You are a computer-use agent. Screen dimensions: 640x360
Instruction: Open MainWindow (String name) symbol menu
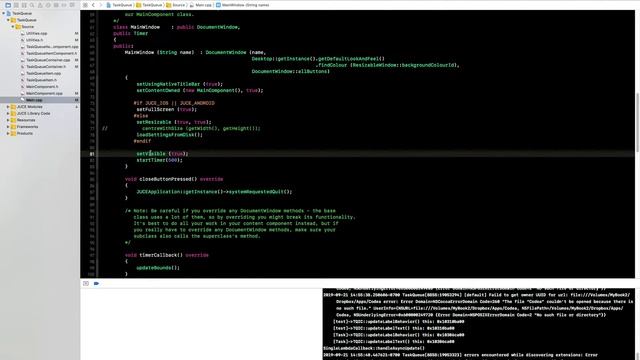coord(242,5)
